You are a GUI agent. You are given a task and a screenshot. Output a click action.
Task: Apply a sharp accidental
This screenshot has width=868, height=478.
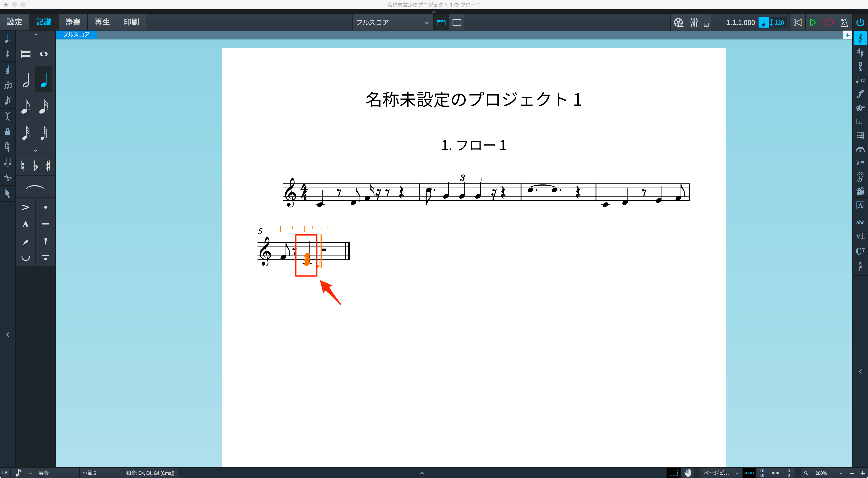(x=48, y=166)
